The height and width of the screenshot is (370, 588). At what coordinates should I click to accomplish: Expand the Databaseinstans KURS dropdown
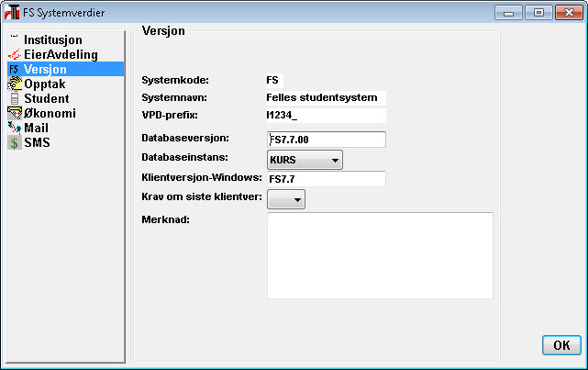tap(305, 160)
